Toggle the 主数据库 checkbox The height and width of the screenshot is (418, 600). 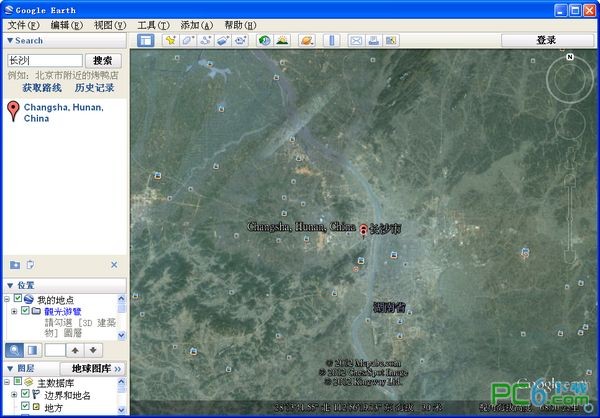click(18, 381)
